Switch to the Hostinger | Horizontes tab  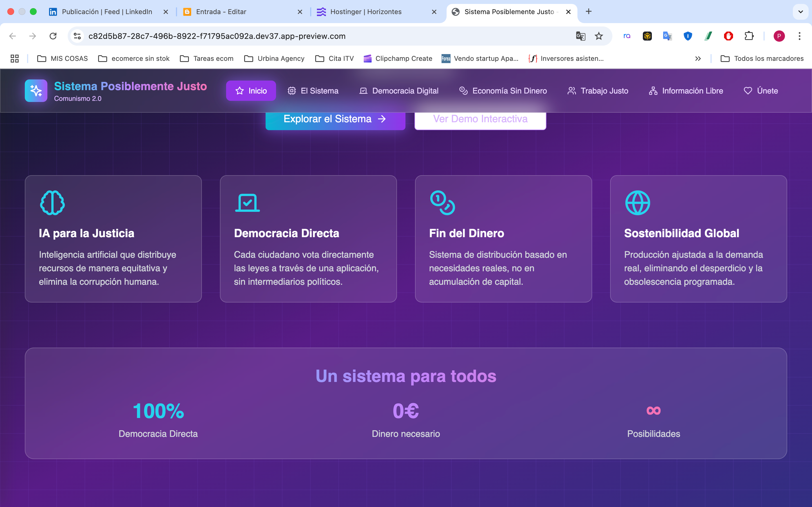[366, 12]
